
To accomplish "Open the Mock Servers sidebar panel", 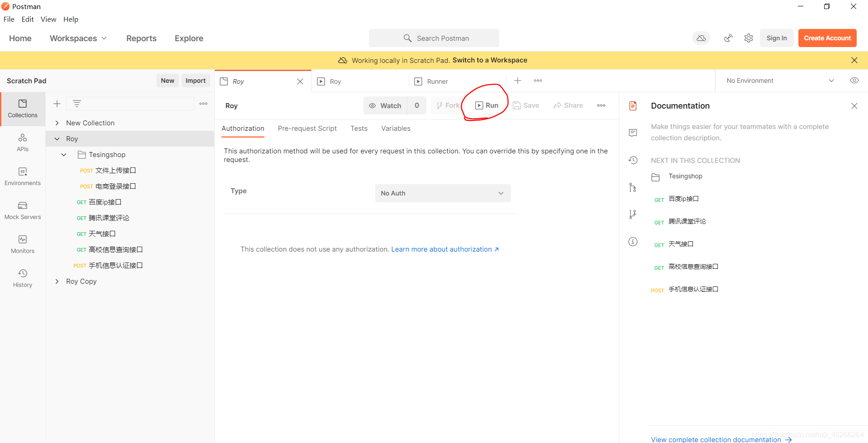I will click(x=23, y=210).
